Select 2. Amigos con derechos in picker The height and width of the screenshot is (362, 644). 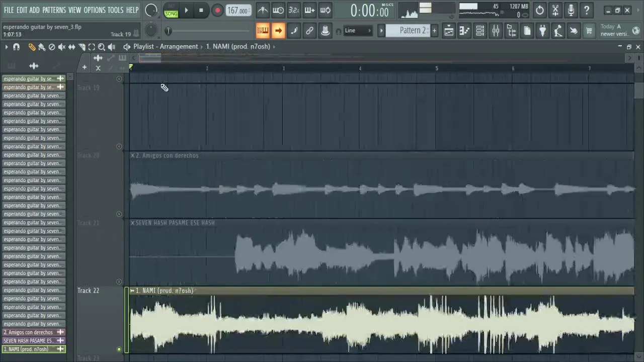click(33, 332)
